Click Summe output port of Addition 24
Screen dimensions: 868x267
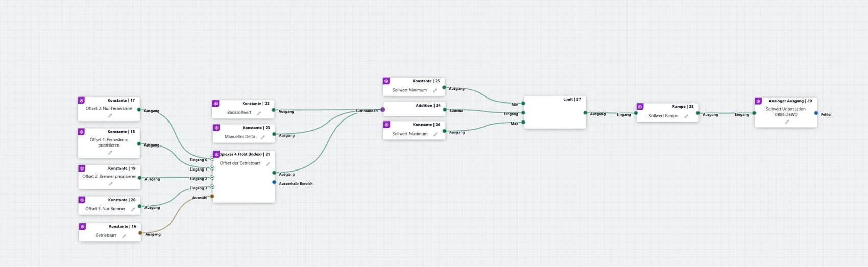coord(445,110)
